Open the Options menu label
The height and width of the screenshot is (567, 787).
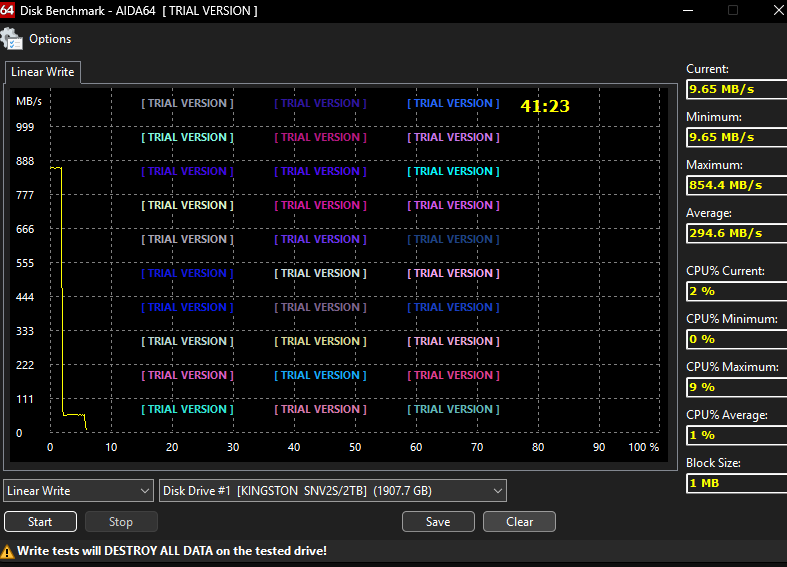tap(50, 39)
